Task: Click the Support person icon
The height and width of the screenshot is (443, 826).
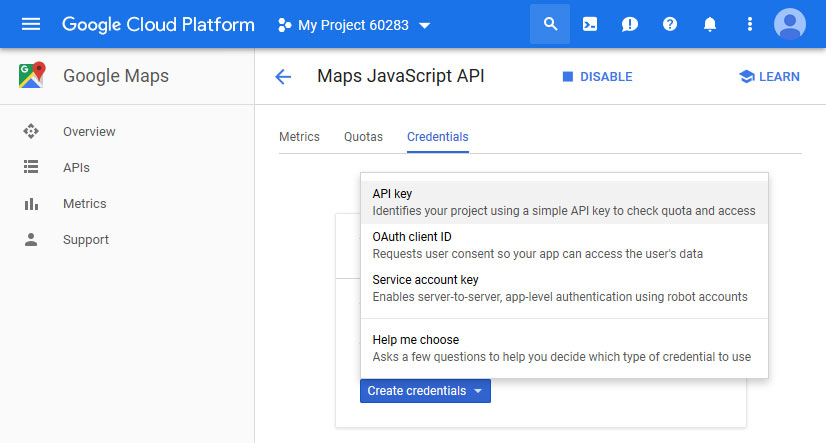Action: point(31,240)
